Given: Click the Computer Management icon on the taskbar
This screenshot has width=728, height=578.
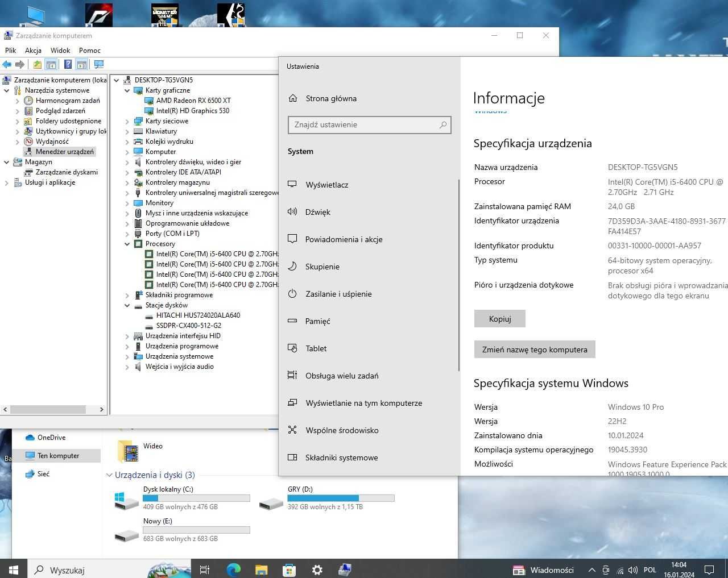Looking at the screenshot, I should 345,569.
